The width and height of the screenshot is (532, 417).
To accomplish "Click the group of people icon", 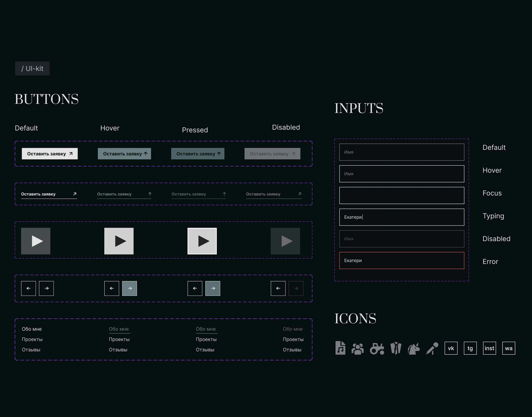I will click(x=358, y=349).
